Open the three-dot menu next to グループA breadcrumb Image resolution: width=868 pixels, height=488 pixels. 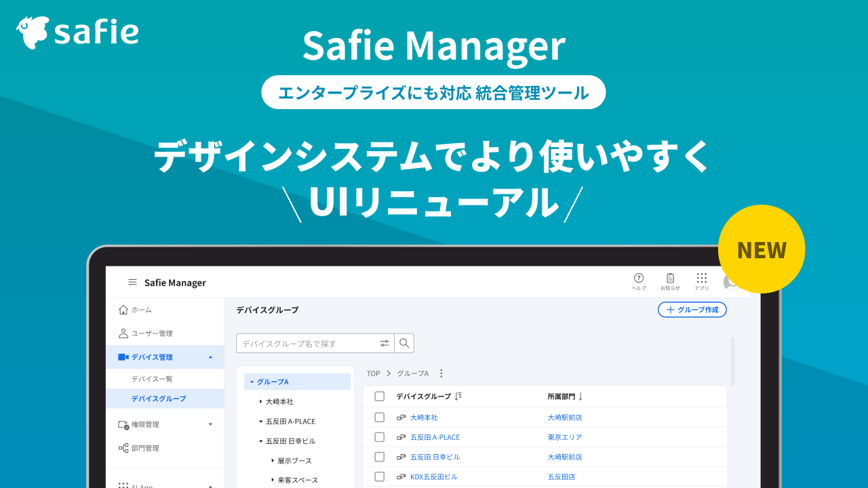point(441,373)
